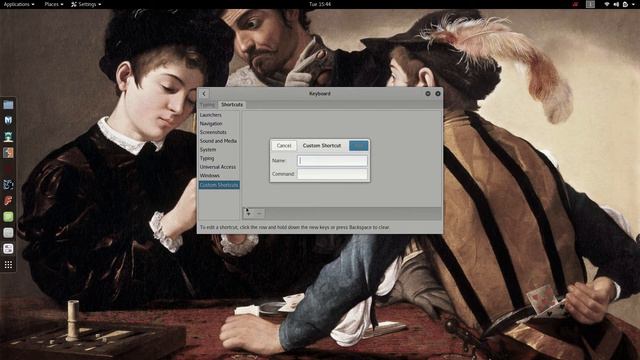This screenshot has width=640, height=360.
Task: Open the Places menu
Action: click(x=54, y=4)
